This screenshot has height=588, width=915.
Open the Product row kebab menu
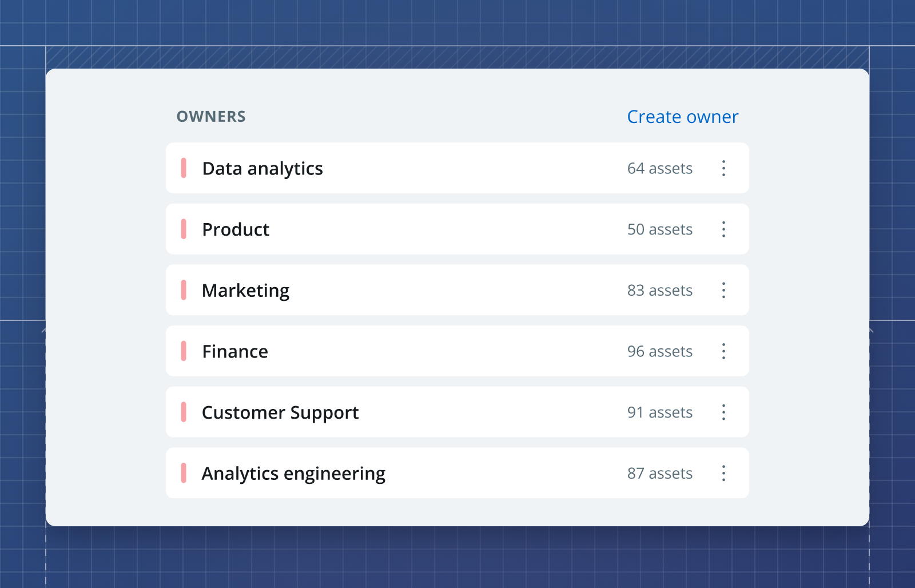click(x=723, y=229)
